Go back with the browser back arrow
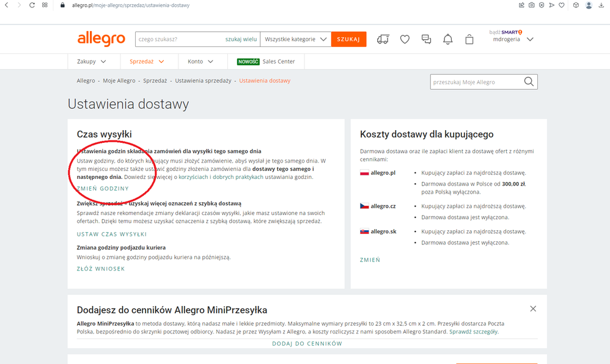610x364 pixels. [x=7, y=5]
